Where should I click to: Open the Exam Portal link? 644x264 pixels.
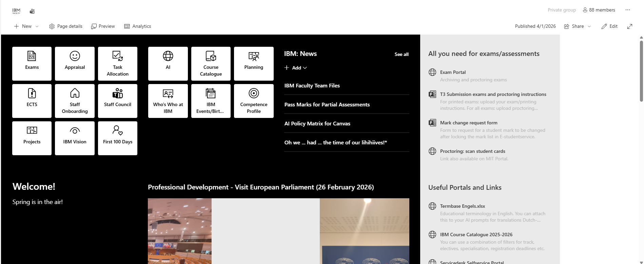[x=453, y=72]
